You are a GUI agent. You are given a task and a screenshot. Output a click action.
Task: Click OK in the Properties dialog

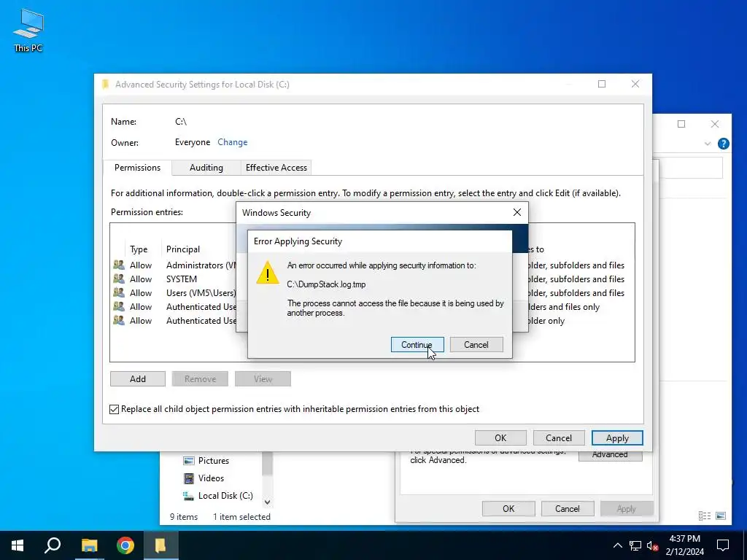[x=508, y=508]
